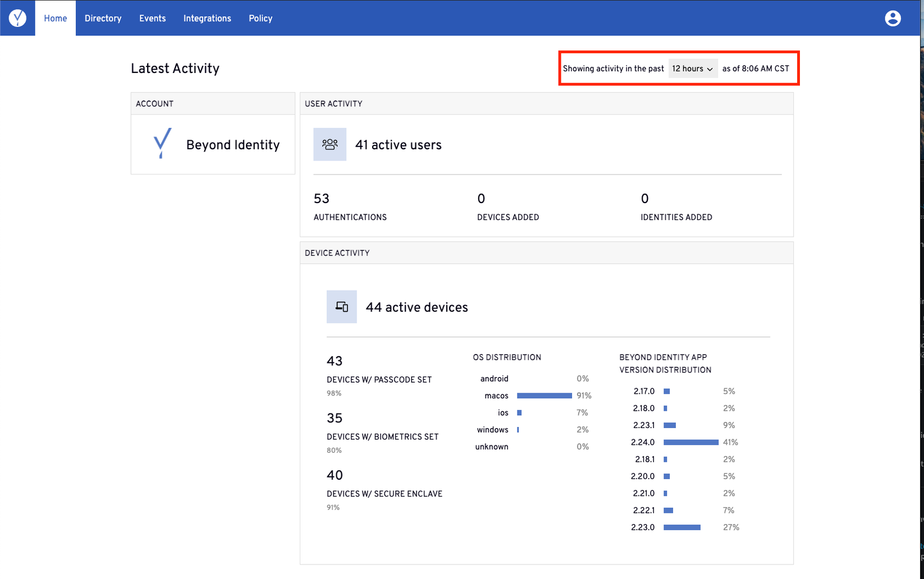The height and width of the screenshot is (579, 924).
Task: Click the OS DISTRIBUTION heading
Action: click(x=507, y=357)
